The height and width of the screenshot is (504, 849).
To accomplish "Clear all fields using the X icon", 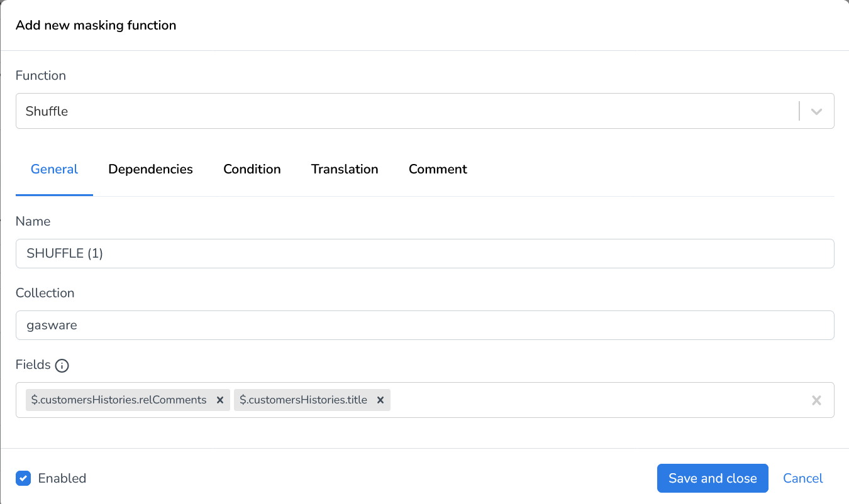I will [x=816, y=400].
